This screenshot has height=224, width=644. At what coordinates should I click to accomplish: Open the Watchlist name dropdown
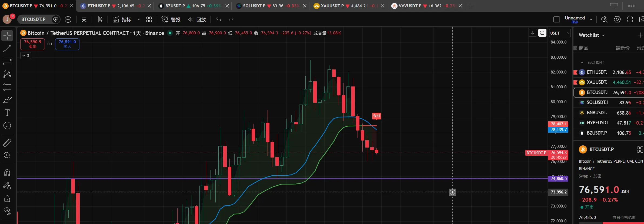click(x=592, y=35)
